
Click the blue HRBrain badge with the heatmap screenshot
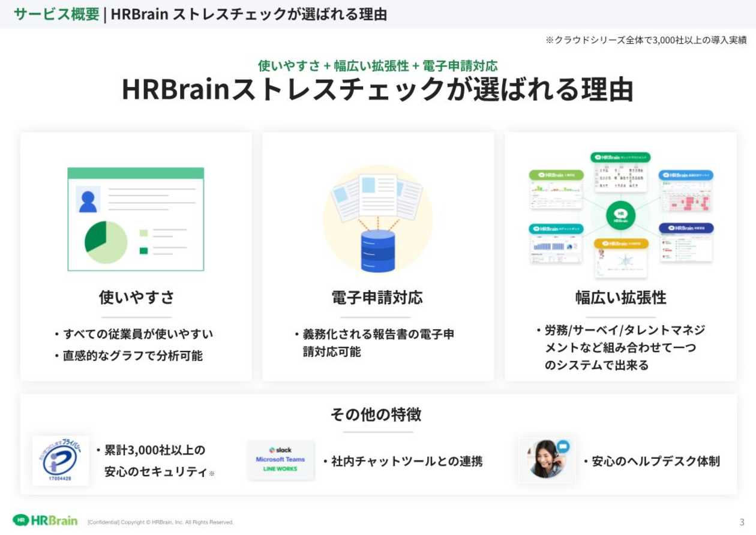click(x=686, y=176)
